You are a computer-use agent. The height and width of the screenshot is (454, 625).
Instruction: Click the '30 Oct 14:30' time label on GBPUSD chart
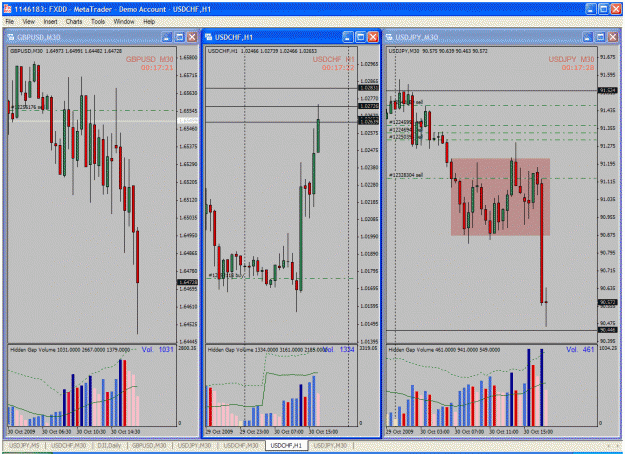tap(125, 432)
